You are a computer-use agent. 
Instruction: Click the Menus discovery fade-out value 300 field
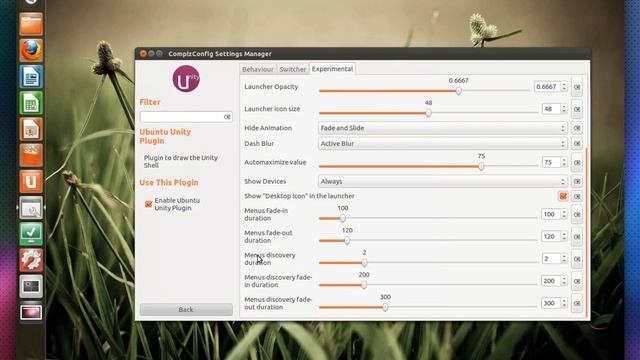(551, 303)
